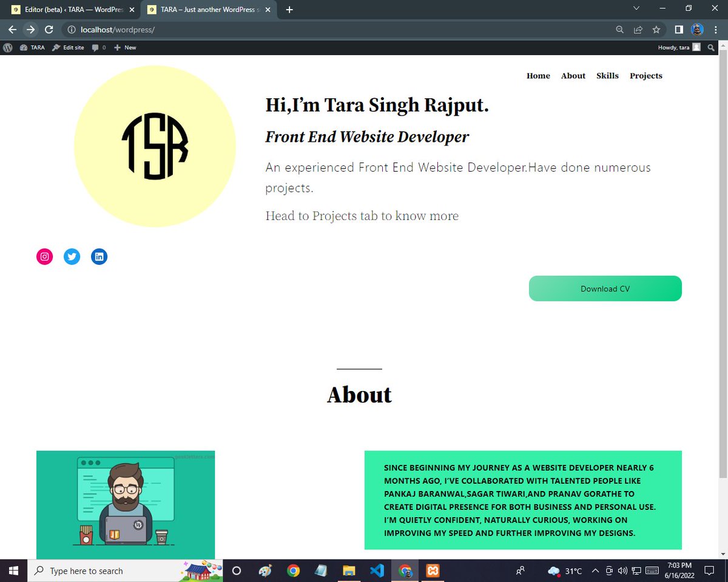Open the notepad app icon on taskbar

[x=321, y=570]
